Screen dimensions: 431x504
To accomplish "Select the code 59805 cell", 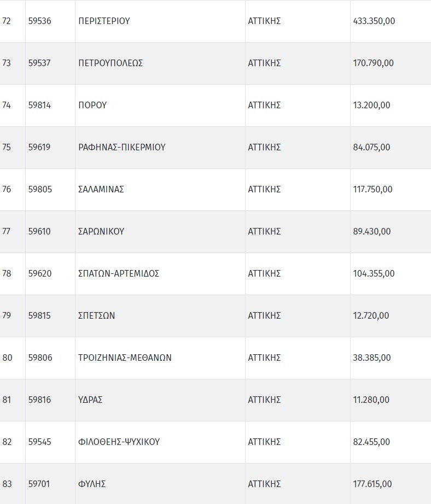I will [40, 190].
